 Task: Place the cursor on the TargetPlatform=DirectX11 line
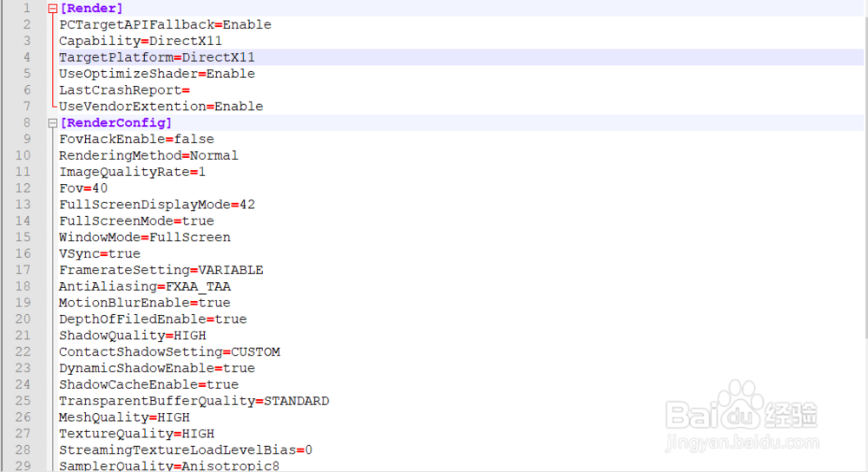(x=156, y=57)
